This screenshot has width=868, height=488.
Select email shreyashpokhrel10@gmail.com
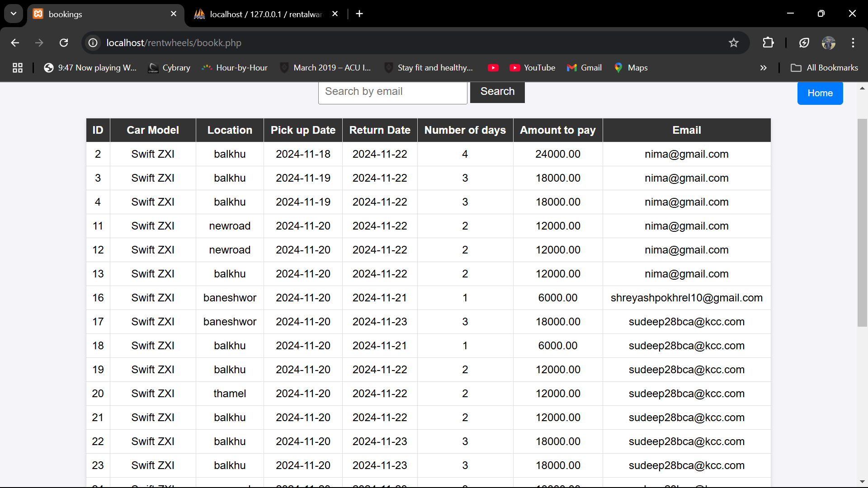point(686,298)
